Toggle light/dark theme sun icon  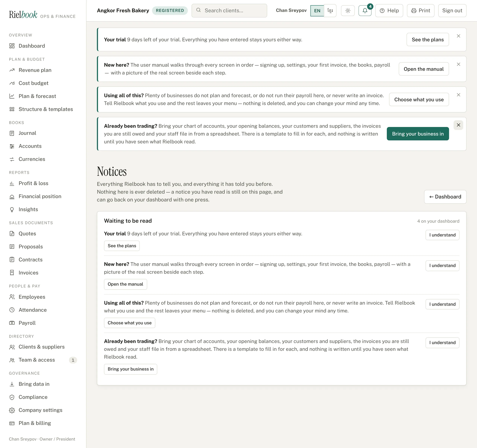point(348,11)
